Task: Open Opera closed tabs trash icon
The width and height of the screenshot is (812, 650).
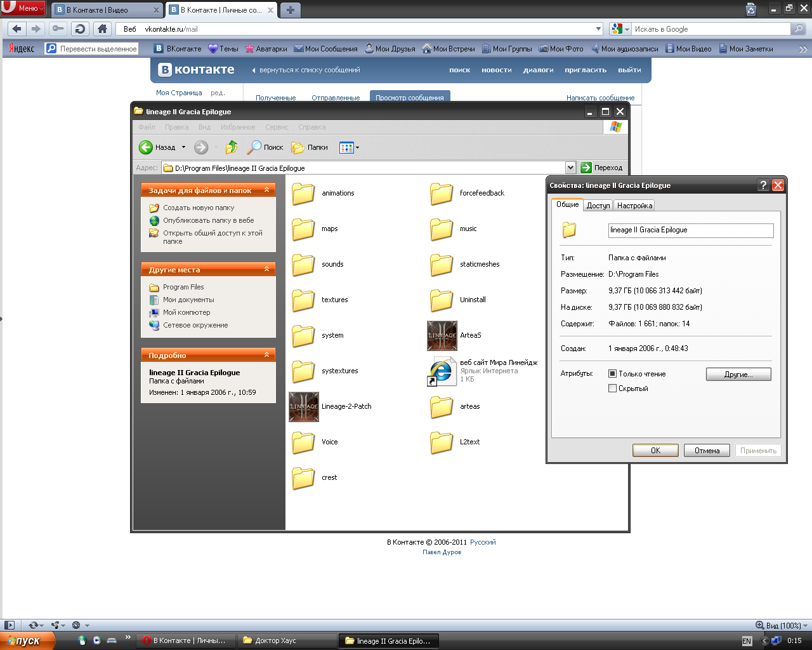Action: pyautogui.click(x=751, y=10)
